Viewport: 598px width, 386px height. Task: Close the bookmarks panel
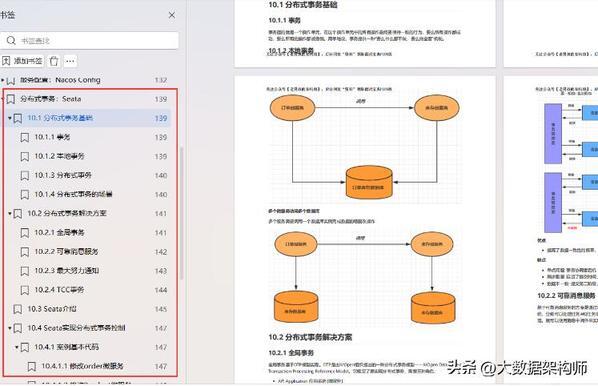(172, 15)
